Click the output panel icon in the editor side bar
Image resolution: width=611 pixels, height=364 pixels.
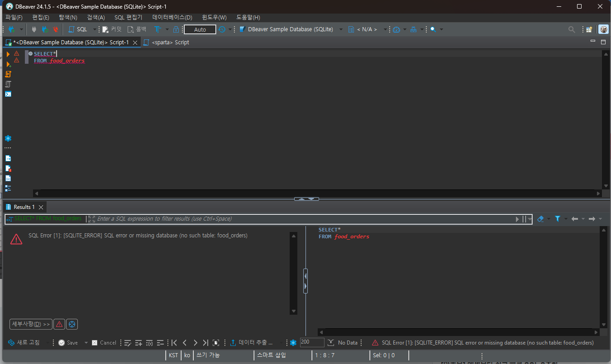[x=8, y=158]
